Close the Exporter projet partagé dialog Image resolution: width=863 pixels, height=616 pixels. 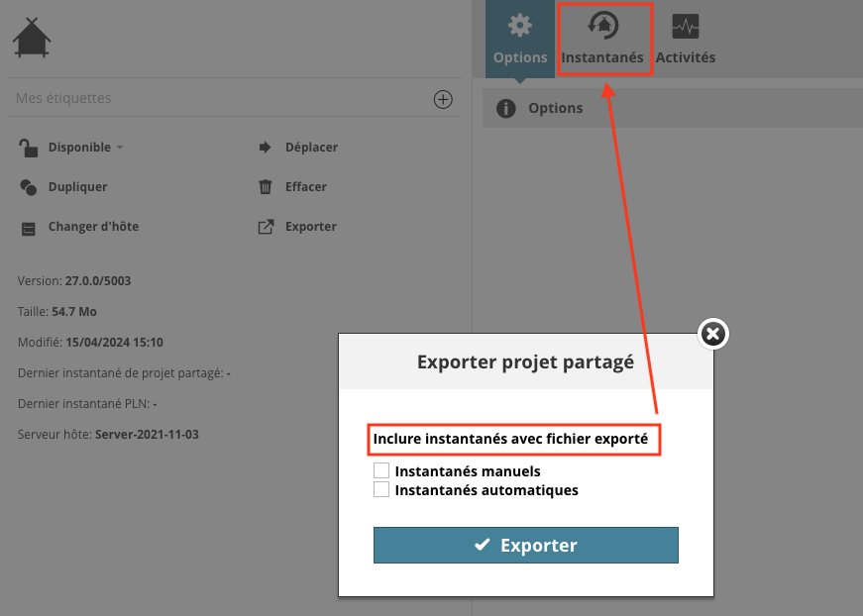pos(712,334)
